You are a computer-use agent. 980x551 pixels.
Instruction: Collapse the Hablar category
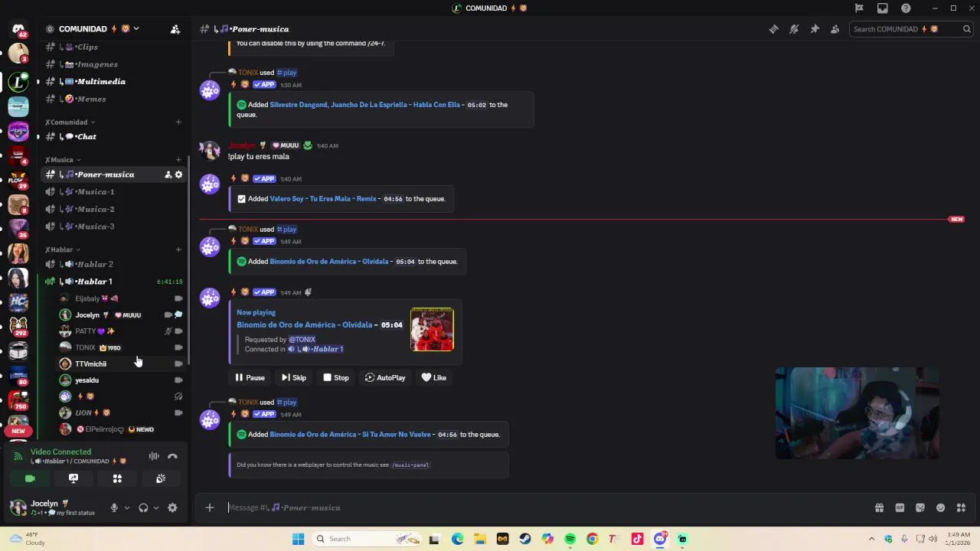tap(62, 249)
